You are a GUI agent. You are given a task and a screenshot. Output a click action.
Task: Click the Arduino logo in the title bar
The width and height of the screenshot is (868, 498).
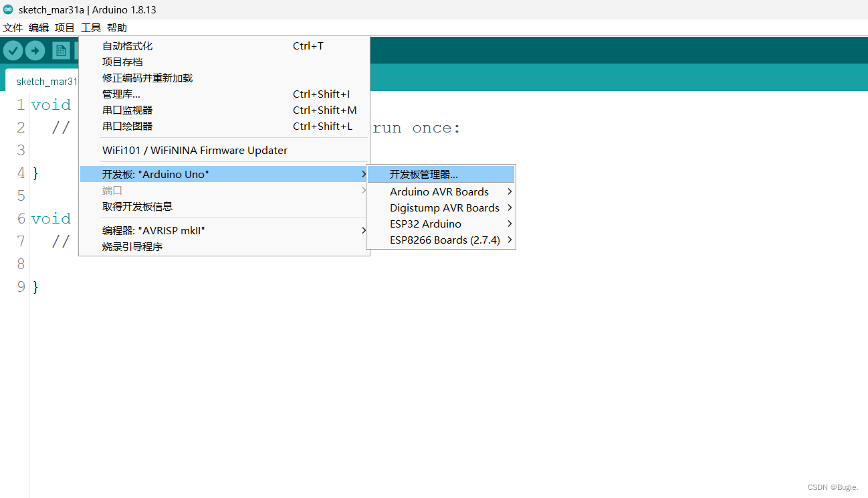coord(8,9)
